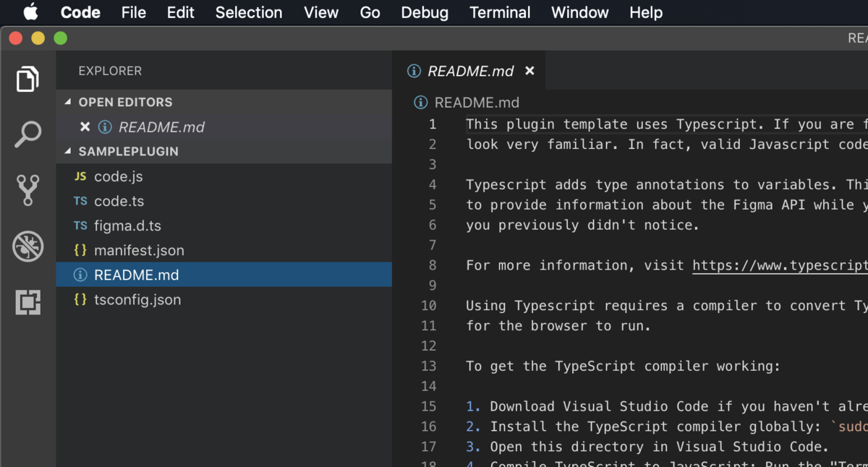Screen dimensions: 868x467
Task: Click the green zoom window button
Action: pos(61,38)
